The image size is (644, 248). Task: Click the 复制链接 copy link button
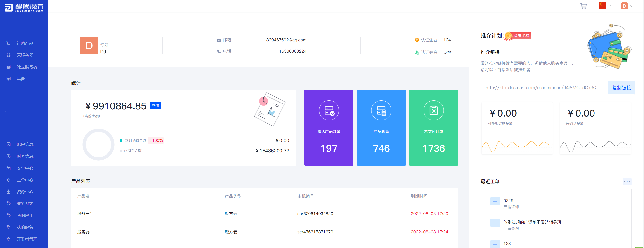pyautogui.click(x=621, y=88)
